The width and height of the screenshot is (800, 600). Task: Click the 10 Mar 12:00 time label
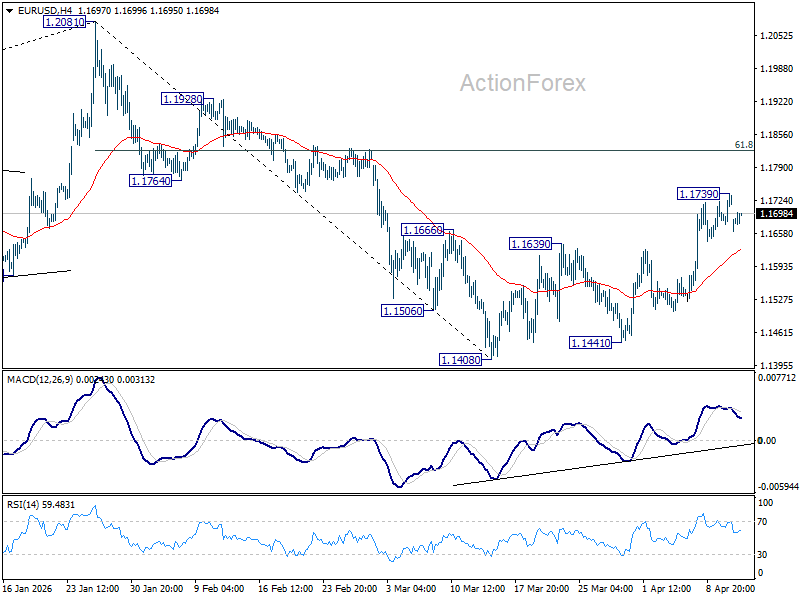(477, 589)
